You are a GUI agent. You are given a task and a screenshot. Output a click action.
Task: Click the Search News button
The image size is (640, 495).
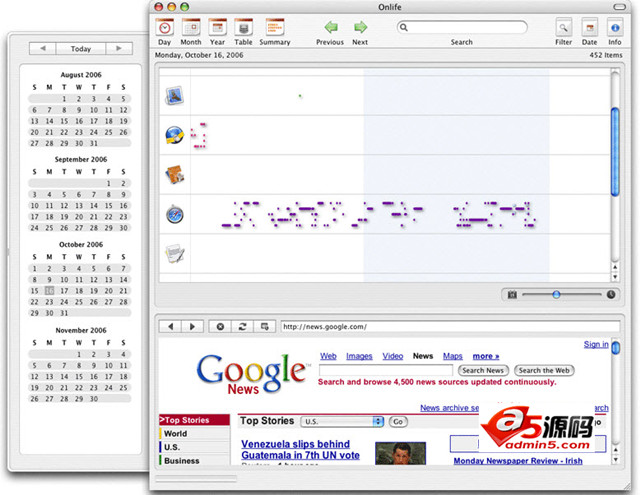(483, 371)
